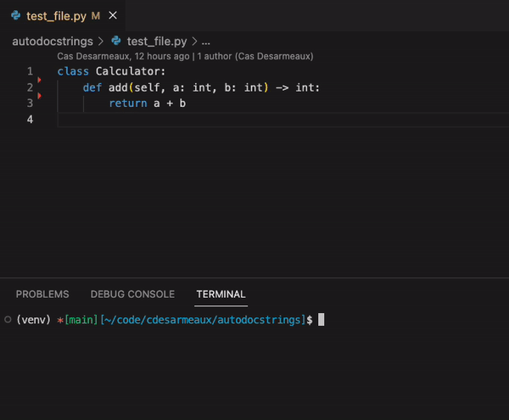509x420 pixels.
Task: Close the test_file.py editor tab
Action: [x=113, y=15]
